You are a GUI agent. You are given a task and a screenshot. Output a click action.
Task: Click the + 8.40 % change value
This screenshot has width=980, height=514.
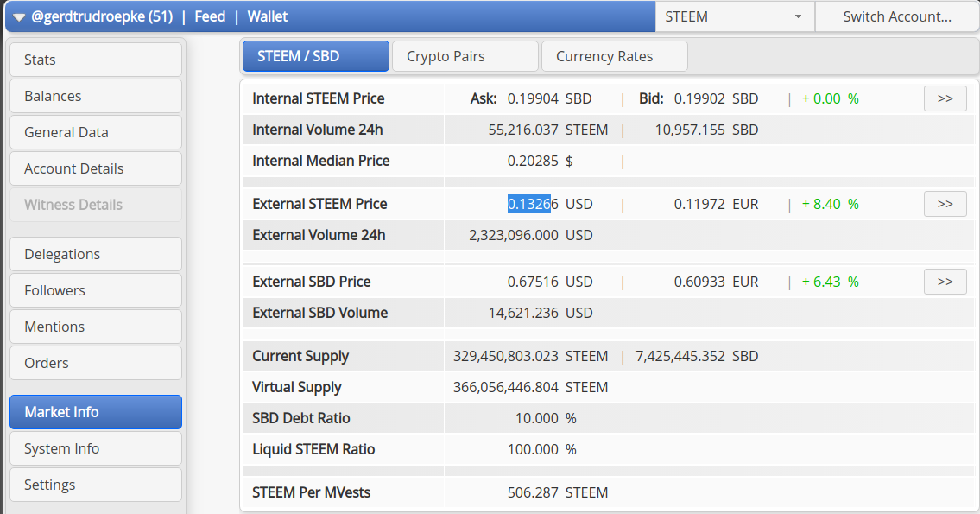[831, 204]
